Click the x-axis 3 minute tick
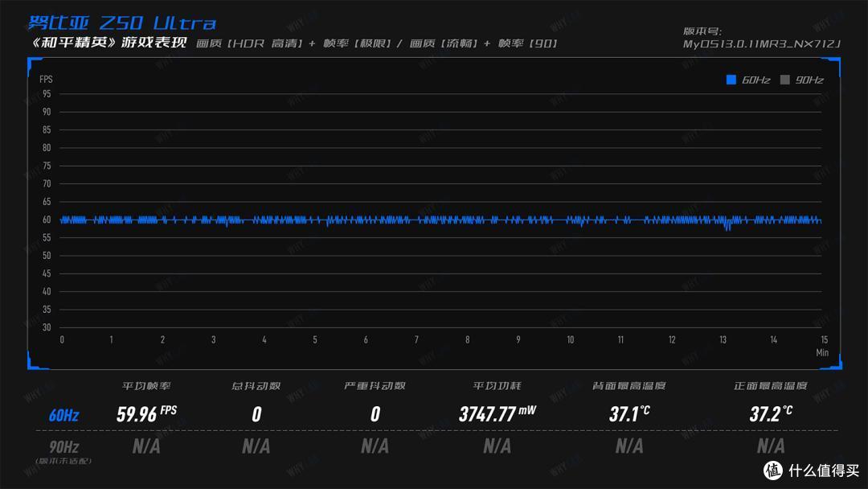868x489 pixels. [x=214, y=340]
